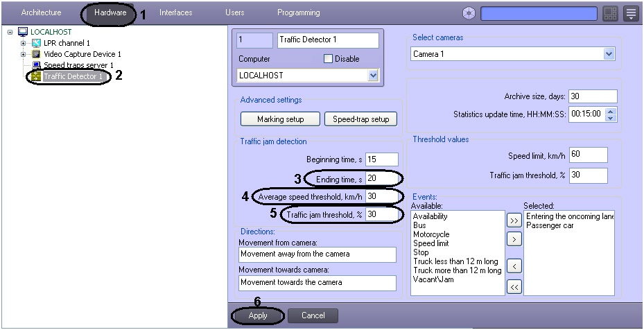The width and height of the screenshot is (644, 330).
Task: Open the Interfaces tab
Action: 176,12
